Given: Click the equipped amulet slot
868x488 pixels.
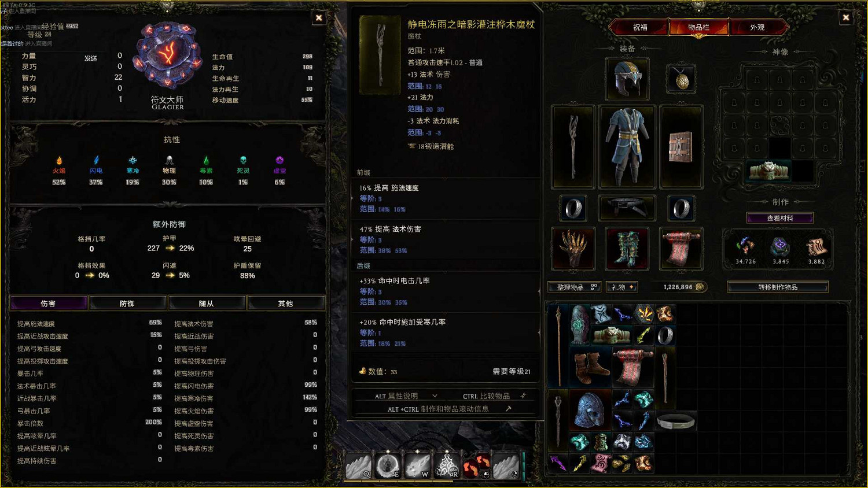Looking at the screenshot, I should [682, 79].
